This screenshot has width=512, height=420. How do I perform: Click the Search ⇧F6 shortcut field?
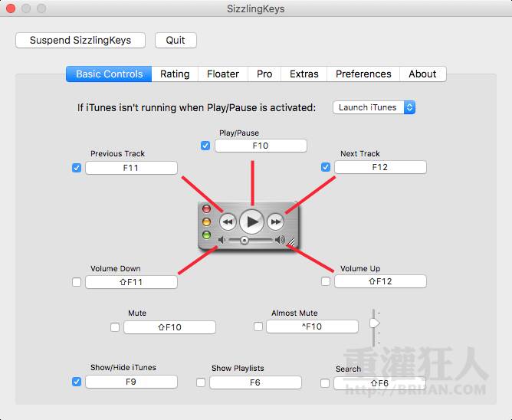pyautogui.click(x=379, y=383)
